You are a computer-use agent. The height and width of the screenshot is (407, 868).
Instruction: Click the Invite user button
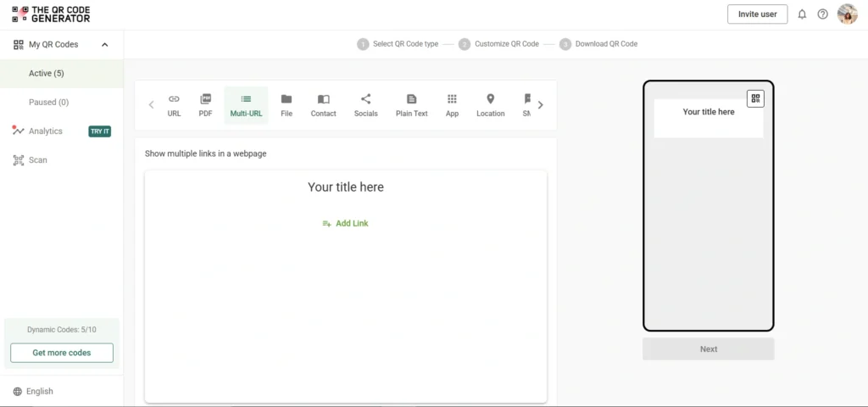[x=757, y=14]
